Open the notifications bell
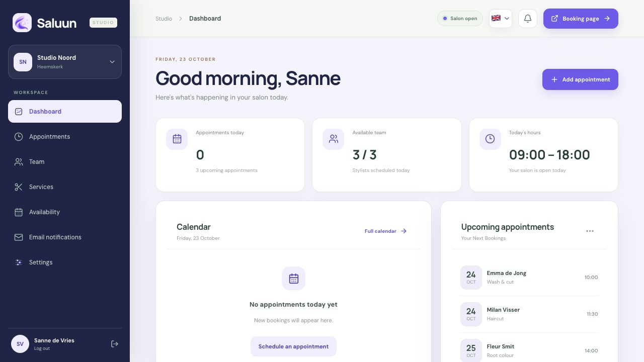Viewport: 644px width, 362px height. (528, 19)
